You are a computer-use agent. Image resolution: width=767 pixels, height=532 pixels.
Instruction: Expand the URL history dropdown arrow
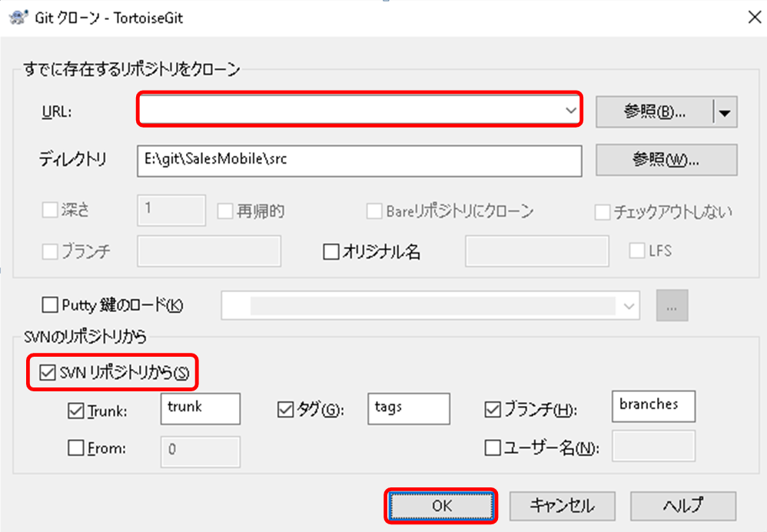(570, 110)
